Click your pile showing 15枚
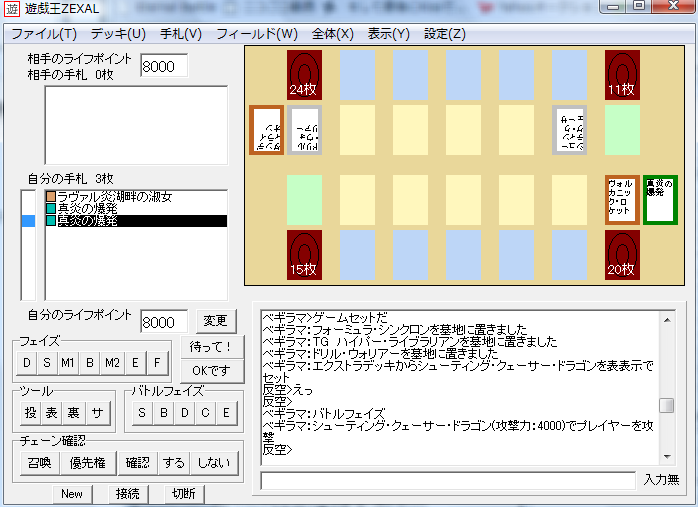Viewport: 698px width, 507px height. pyautogui.click(x=304, y=255)
